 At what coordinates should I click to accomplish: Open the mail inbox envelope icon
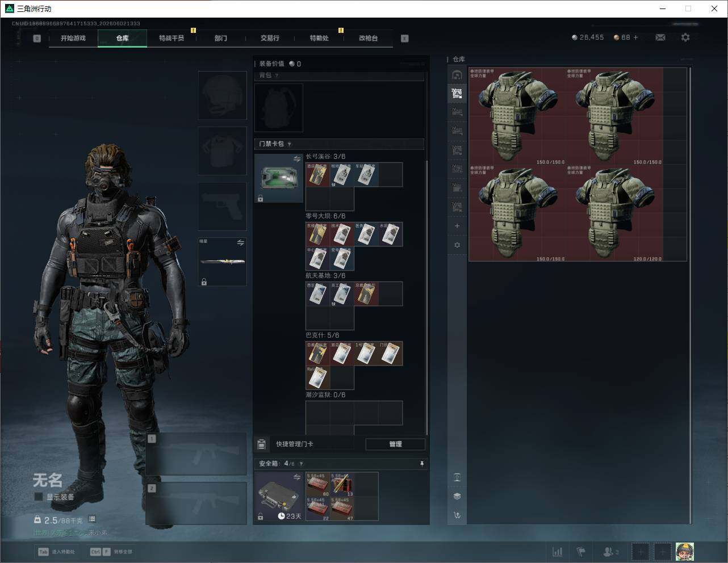tap(660, 37)
